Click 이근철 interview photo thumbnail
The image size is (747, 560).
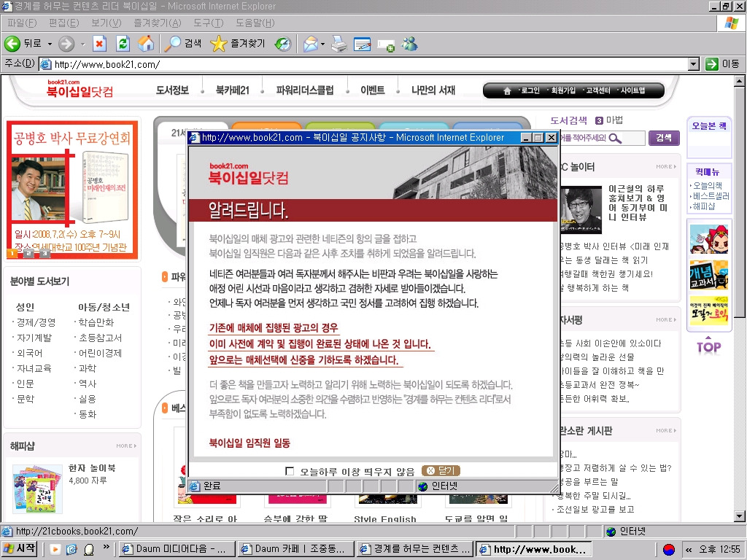click(581, 211)
